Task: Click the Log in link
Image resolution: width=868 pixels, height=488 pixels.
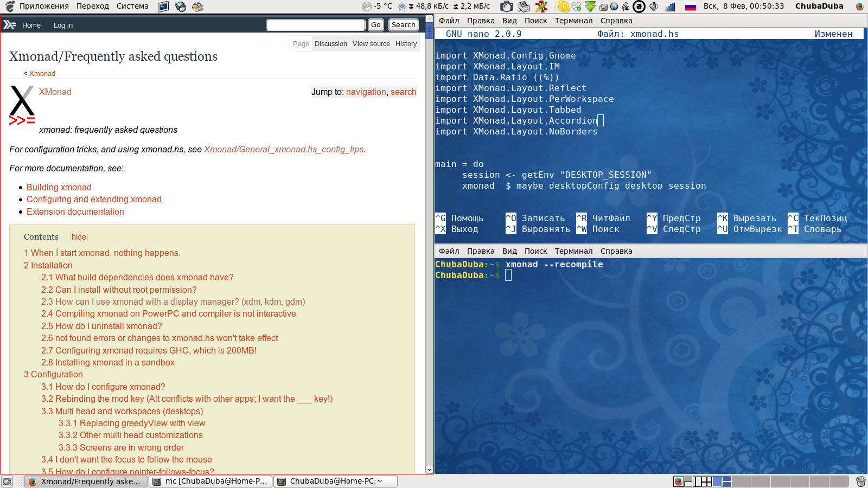Action: coord(63,25)
